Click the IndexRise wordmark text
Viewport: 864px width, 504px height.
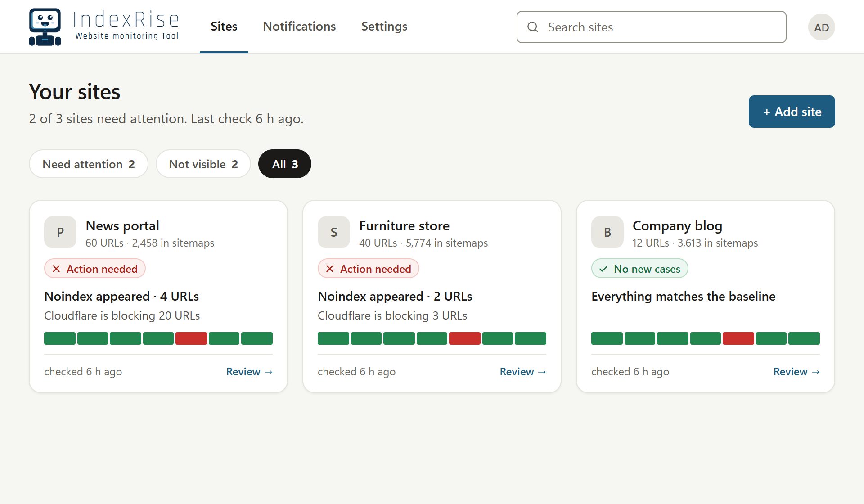pyautogui.click(x=126, y=20)
